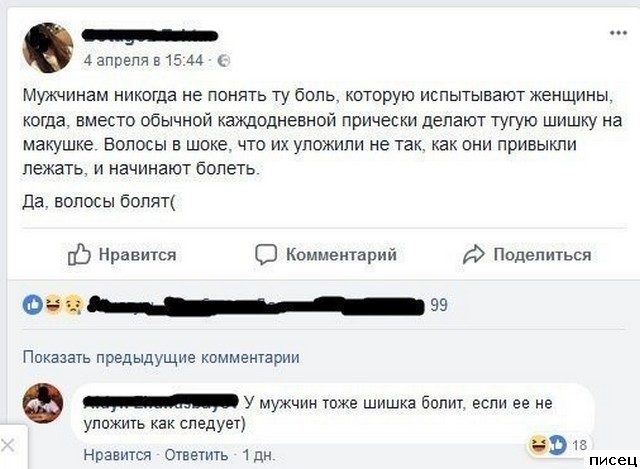Click the Sad reaction emoji under post

[71, 304]
